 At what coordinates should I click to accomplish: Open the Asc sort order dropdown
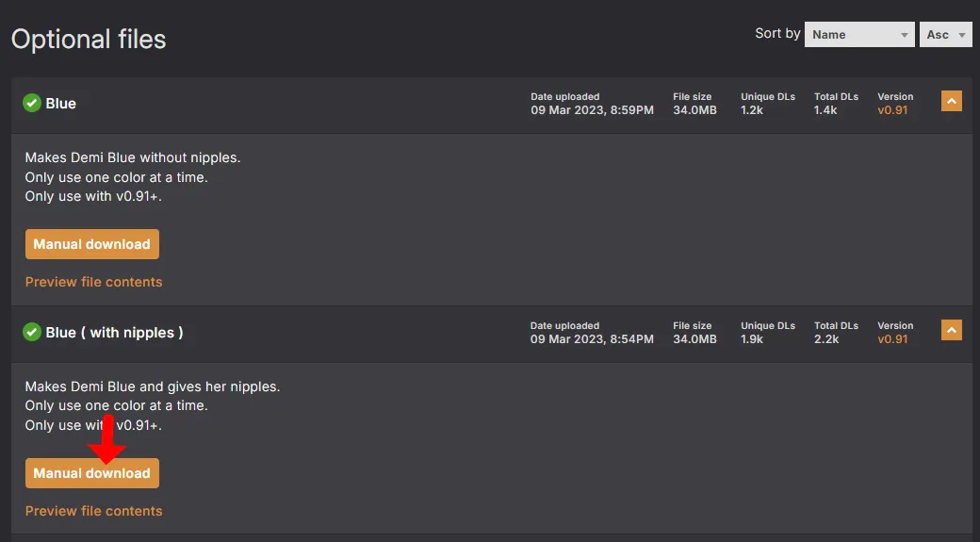[x=945, y=35]
